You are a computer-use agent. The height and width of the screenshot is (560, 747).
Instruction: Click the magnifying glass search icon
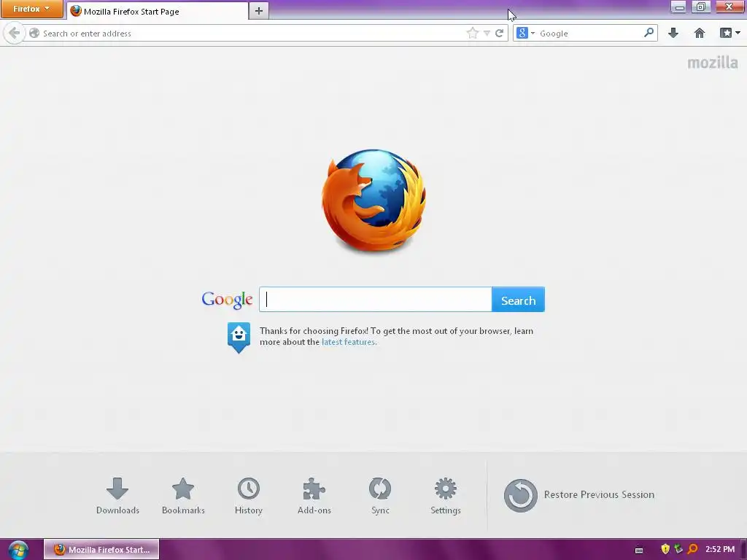tap(649, 33)
